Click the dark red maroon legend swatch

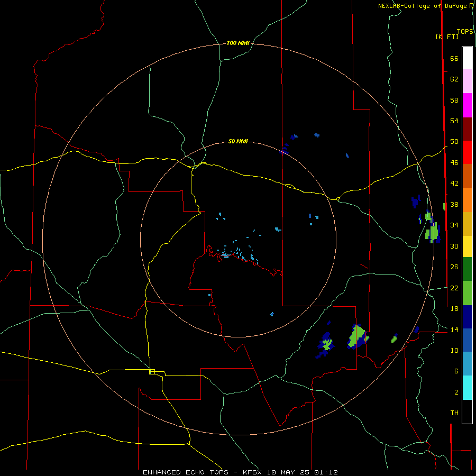pos(467,129)
